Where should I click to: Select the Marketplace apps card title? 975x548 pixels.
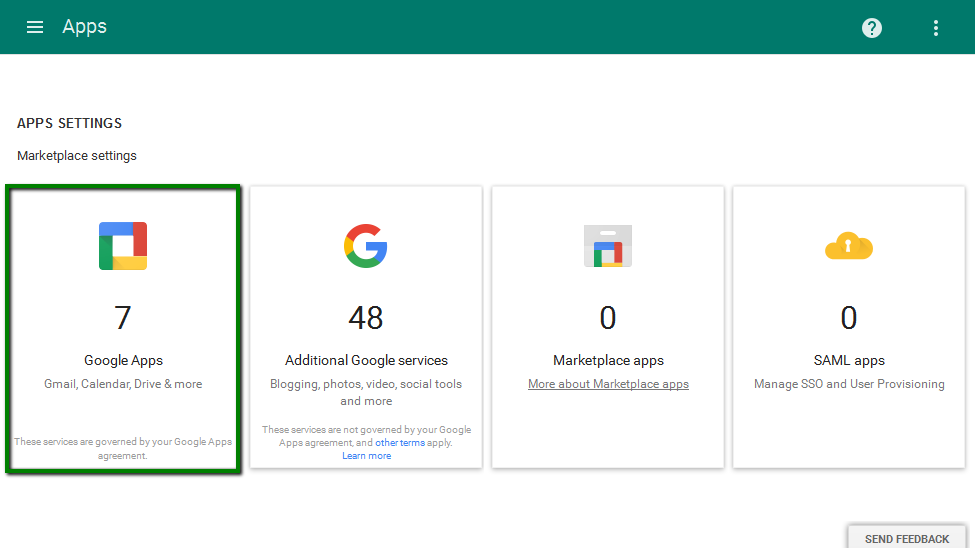point(608,360)
